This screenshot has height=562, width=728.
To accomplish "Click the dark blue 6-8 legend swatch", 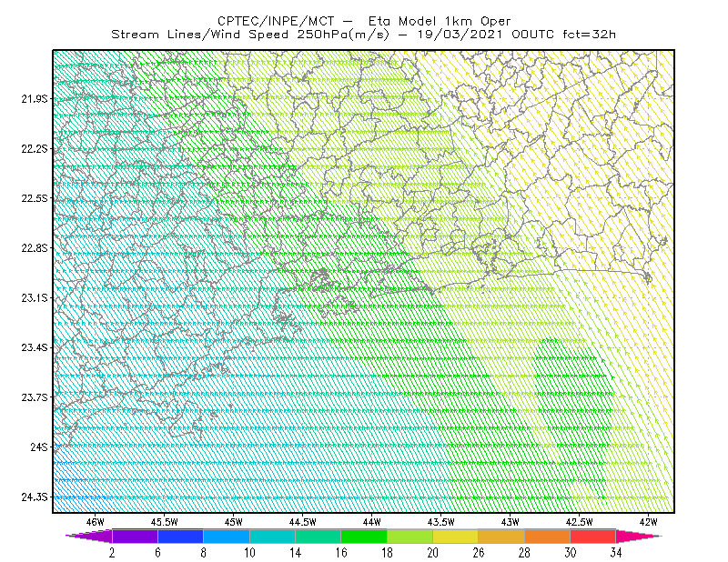I will [180, 536].
